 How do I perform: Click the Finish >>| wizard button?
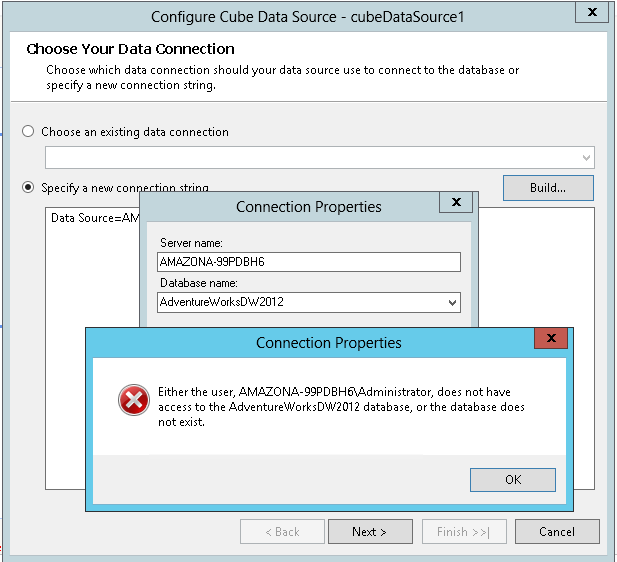click(464, 532)
